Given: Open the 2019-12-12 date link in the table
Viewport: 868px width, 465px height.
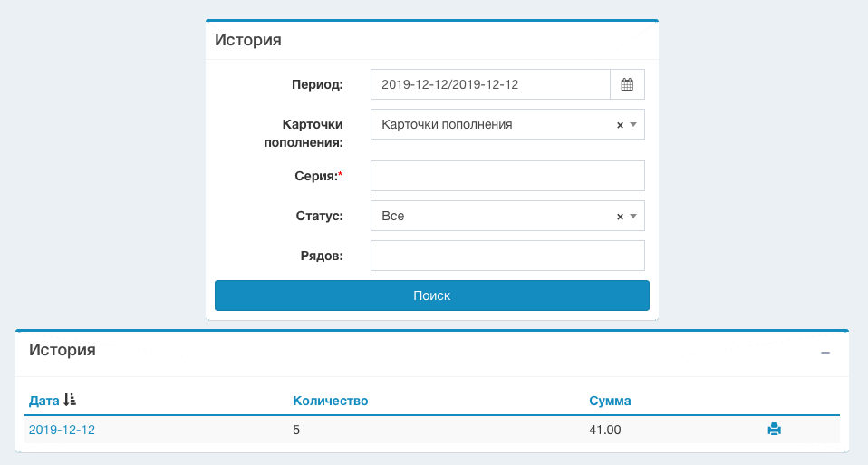Looking at the screenshot, I should point(62,430).
